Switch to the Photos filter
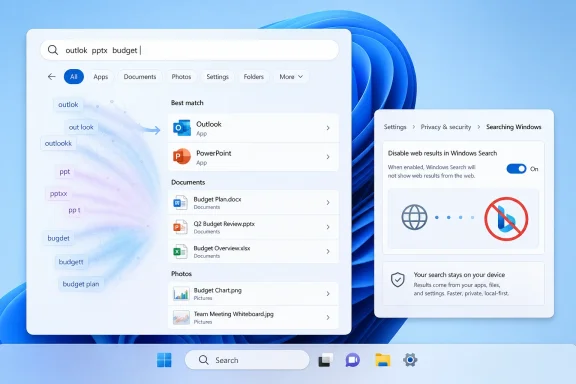 tap(181, 76)
